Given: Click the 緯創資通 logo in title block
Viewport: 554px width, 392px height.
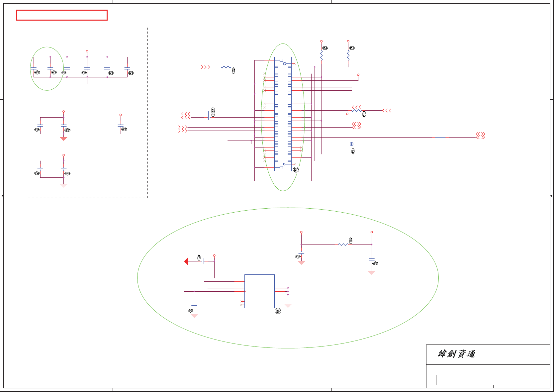Looking at the screenshot, I should click(456, 354).
